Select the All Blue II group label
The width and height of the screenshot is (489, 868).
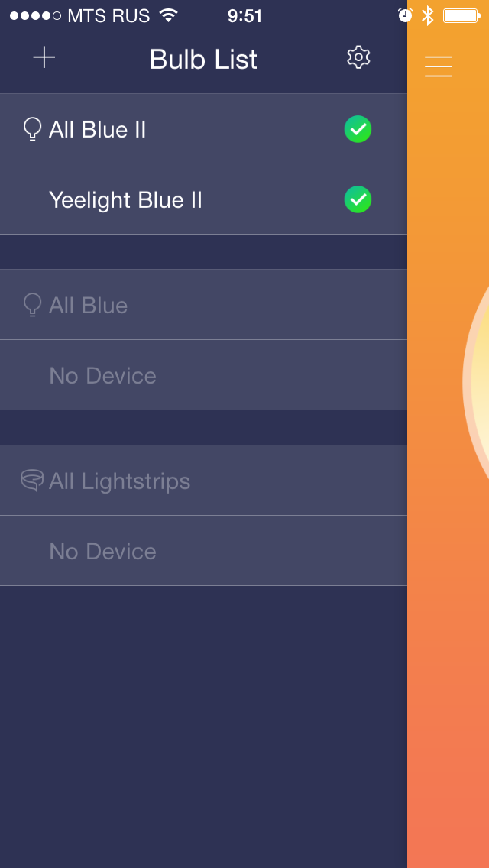click(98, 130)
